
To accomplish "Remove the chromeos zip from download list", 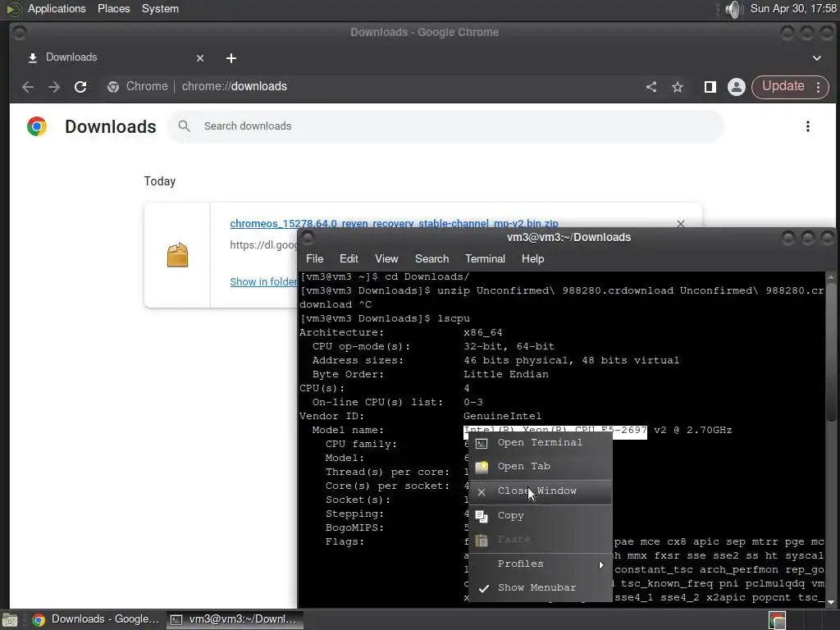I will pyautogui.click(x=681, y=223).
